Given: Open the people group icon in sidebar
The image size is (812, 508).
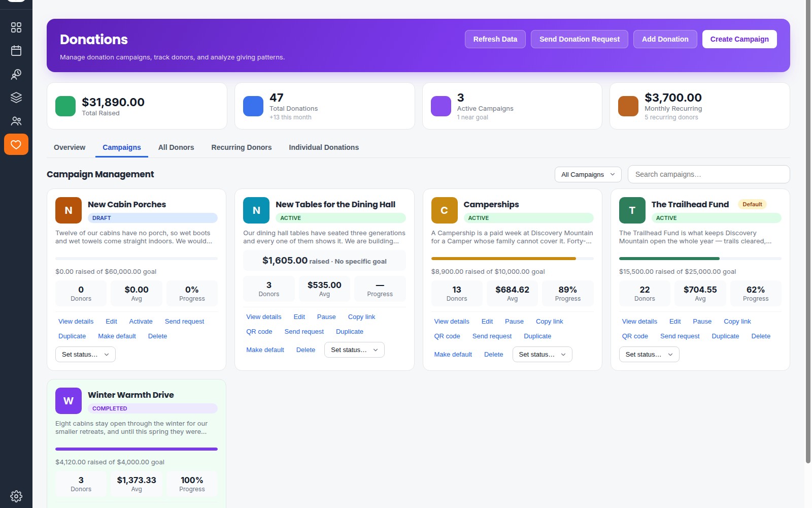Looking at the screenshot, I should point(16,121).
